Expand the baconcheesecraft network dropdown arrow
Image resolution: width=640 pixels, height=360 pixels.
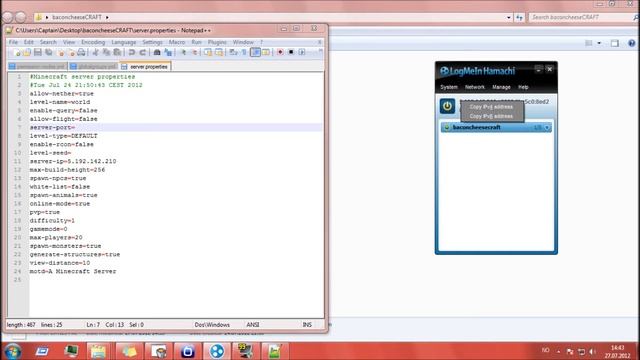pos(547,128)
